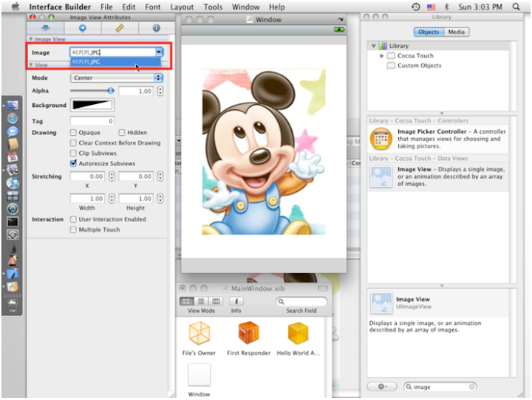Click the Info button in MainWindow.xib toolbar
The image size is (532, 400).
click(x=236, y=302)
